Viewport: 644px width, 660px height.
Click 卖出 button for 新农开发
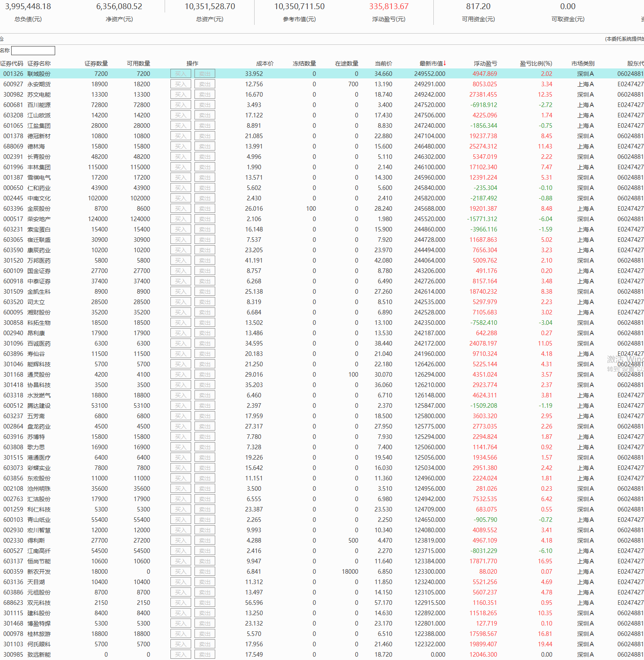coord(205,572)
